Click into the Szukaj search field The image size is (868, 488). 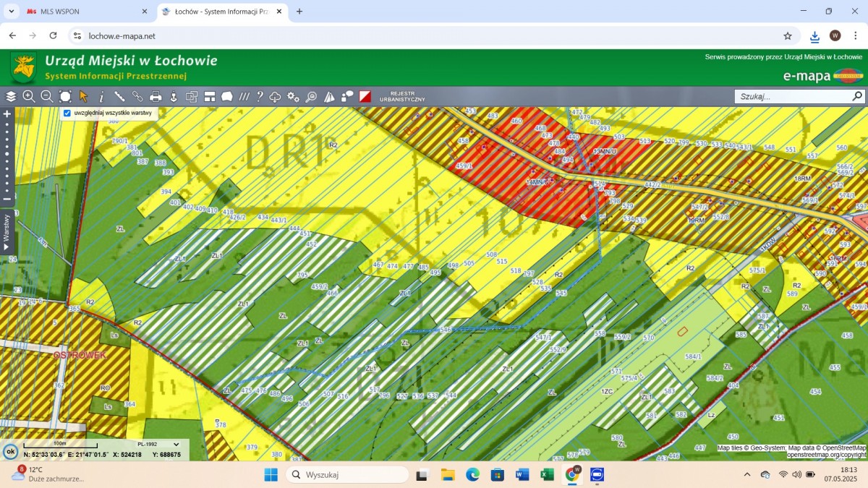pos(793,96)
